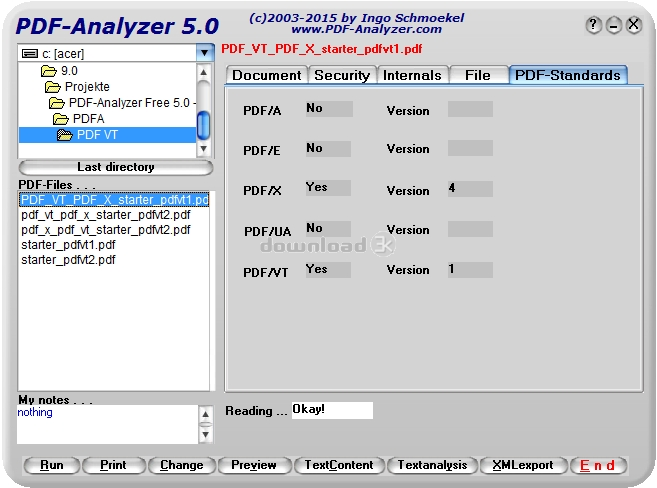Click the Textanalysis button
The height and width of the screenshot is (488, 657).
[x=432, y=465]
